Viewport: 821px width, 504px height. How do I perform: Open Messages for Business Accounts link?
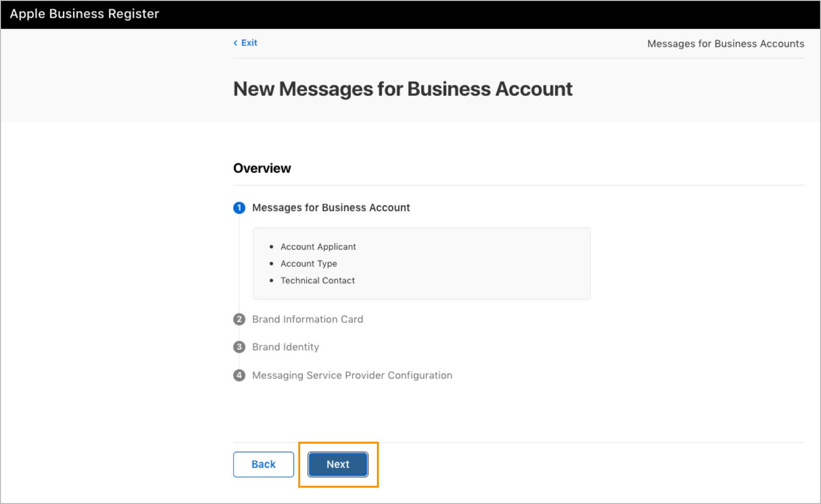pos(726,44)
